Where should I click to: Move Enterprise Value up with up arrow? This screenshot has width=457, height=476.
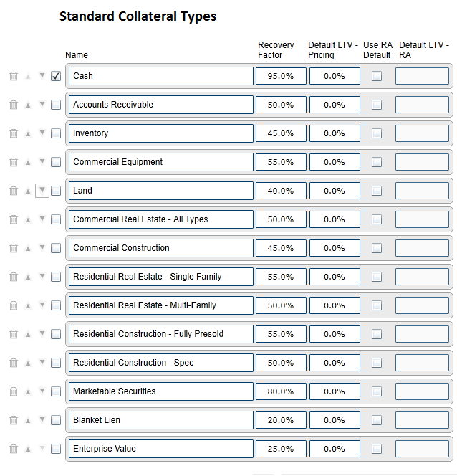pos(28,449)
